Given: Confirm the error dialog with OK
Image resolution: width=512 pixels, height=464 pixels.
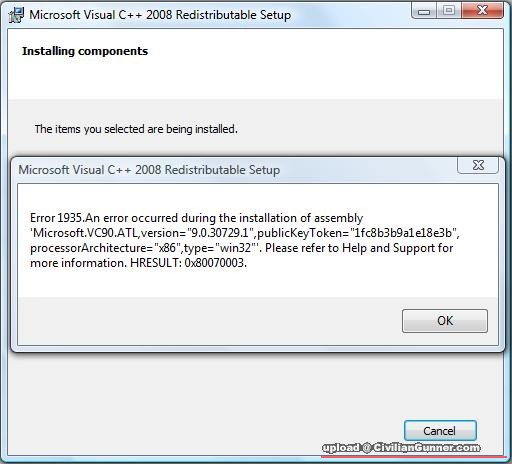Looking at the screenshot, I should 445,321.
